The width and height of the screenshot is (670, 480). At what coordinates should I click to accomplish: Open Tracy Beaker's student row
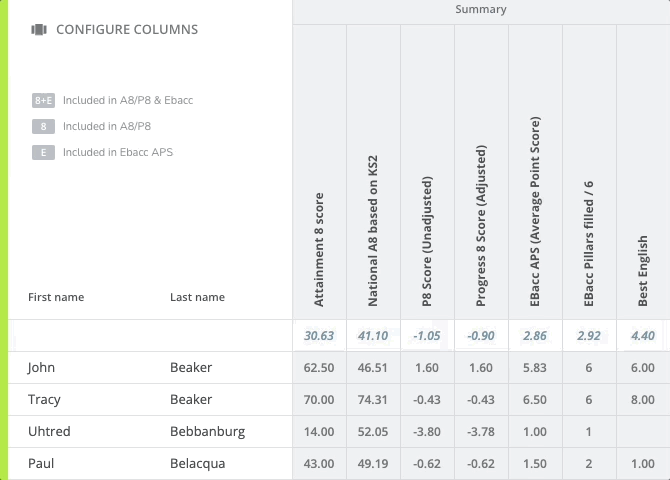click(44, 400)
